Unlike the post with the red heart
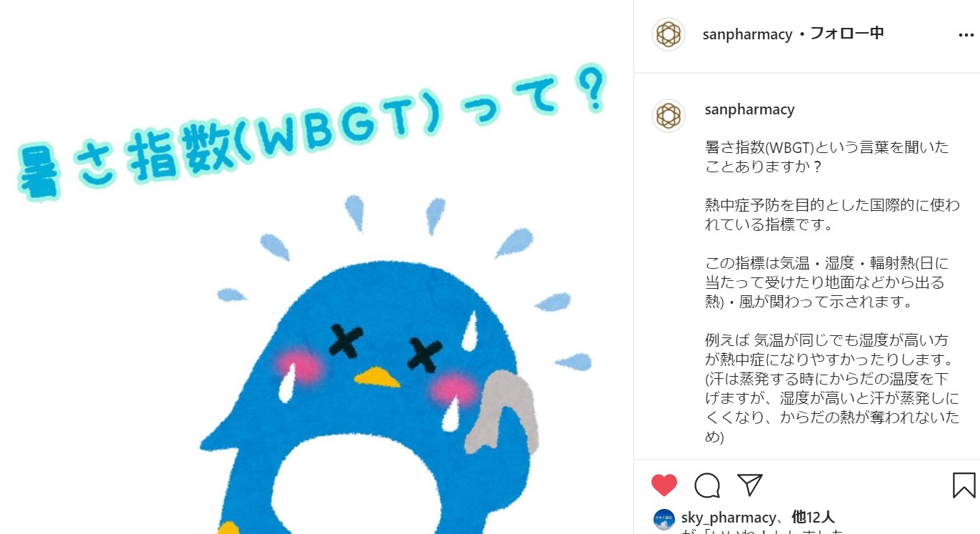The height and width of the screenshot is (534, 980). coord(664,485)
